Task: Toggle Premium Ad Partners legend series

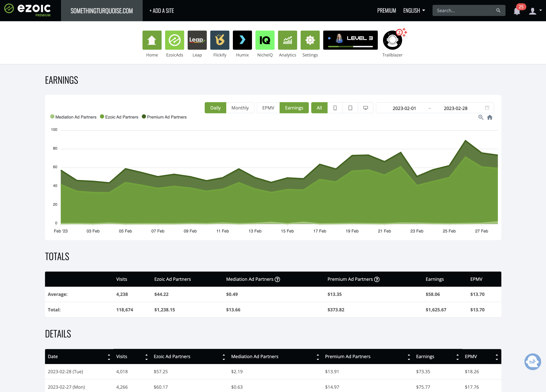Action: (164, 117)
